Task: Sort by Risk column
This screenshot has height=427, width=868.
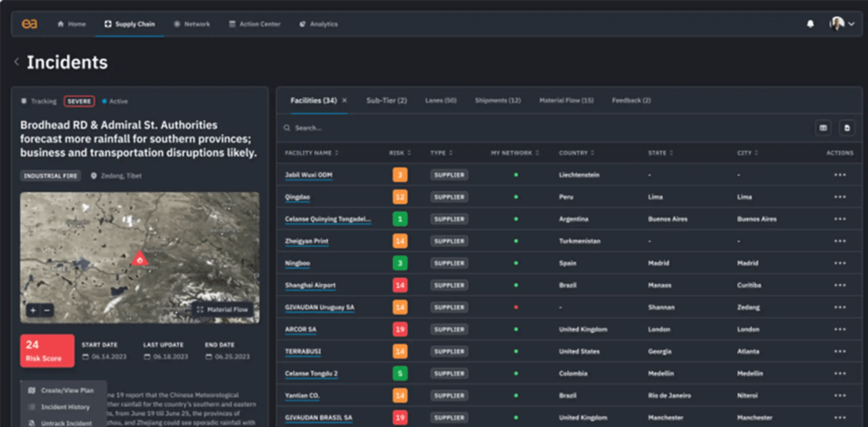Action: tap(400, 152)
